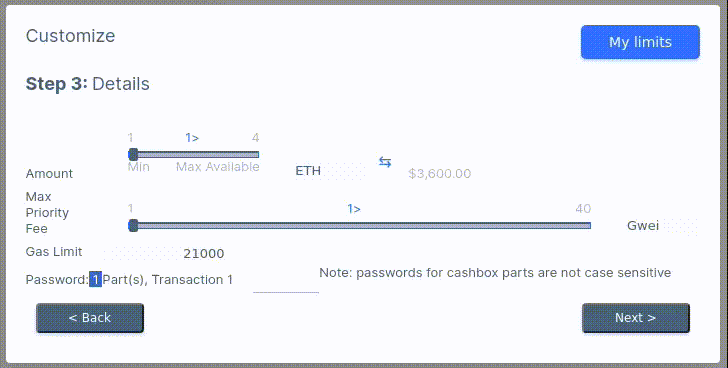Click the highlighted 1 in Password parts
Viewport: 728px width, 368px height.
point(95,279)
